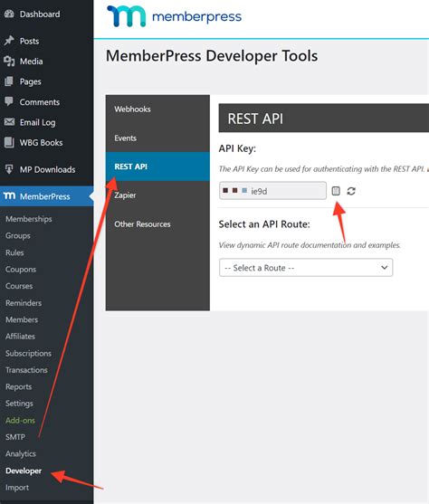This screenshot has height=504, width=429.
Task: Click the Posts pushpin icon
Action: pos(9,41)
